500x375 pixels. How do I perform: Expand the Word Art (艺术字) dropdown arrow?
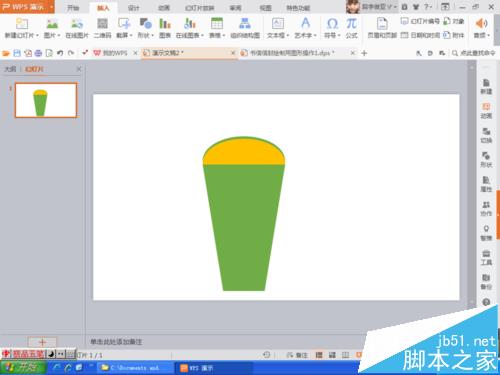pos(315,35)
